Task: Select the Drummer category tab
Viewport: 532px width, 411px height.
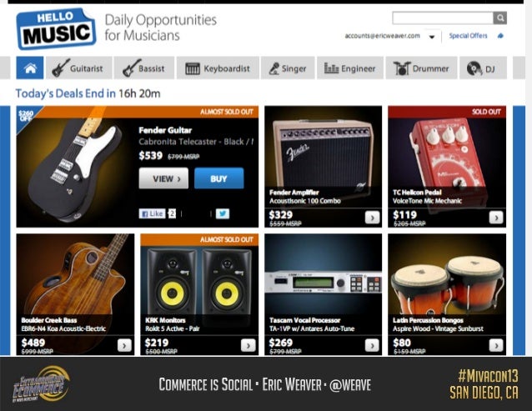Action: pyautogui.click(x=421, y=68)
